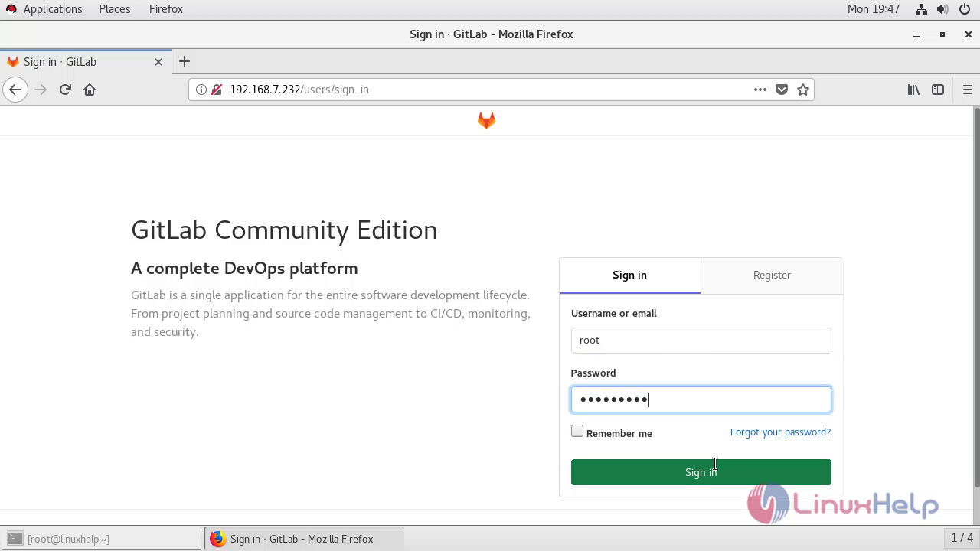Switch to the Register tab
This screenshot has width=980, height=551.
(772, 275)
